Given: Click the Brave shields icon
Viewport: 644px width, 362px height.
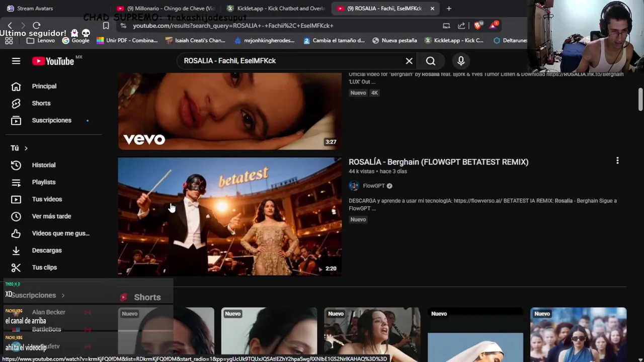Looking at the screenshot, I should (x=477, y=25).
